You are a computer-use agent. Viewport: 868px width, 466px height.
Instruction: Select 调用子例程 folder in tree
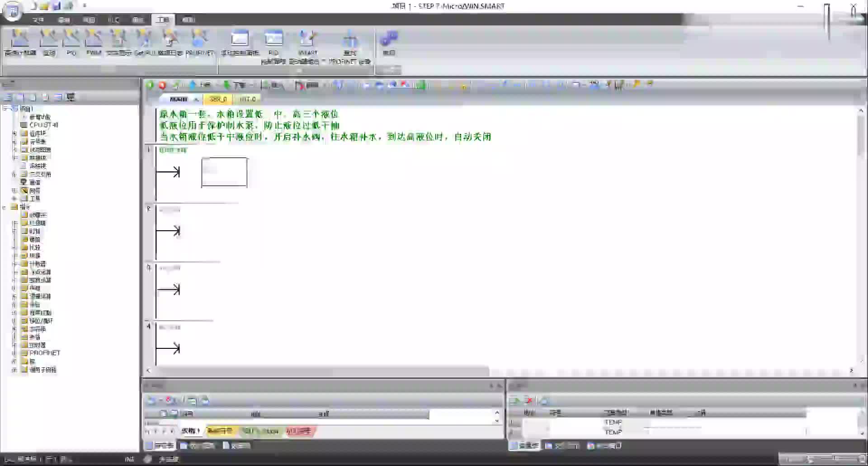[x=39, y=370]
